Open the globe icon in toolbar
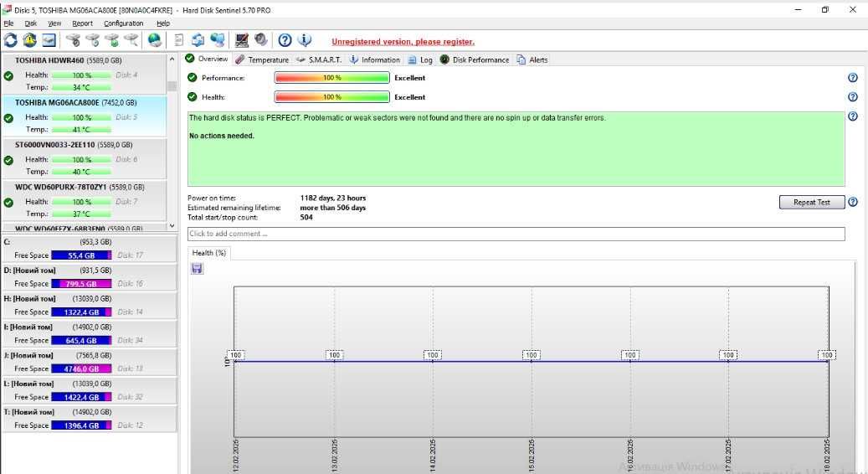The image size is (868, 474). tap(155, 40)
